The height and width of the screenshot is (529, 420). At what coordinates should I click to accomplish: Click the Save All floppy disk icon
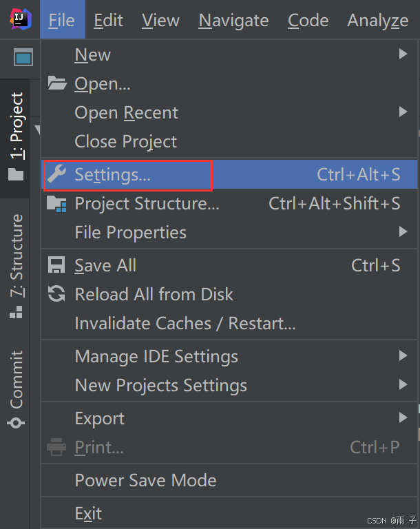tap(56, 265)
